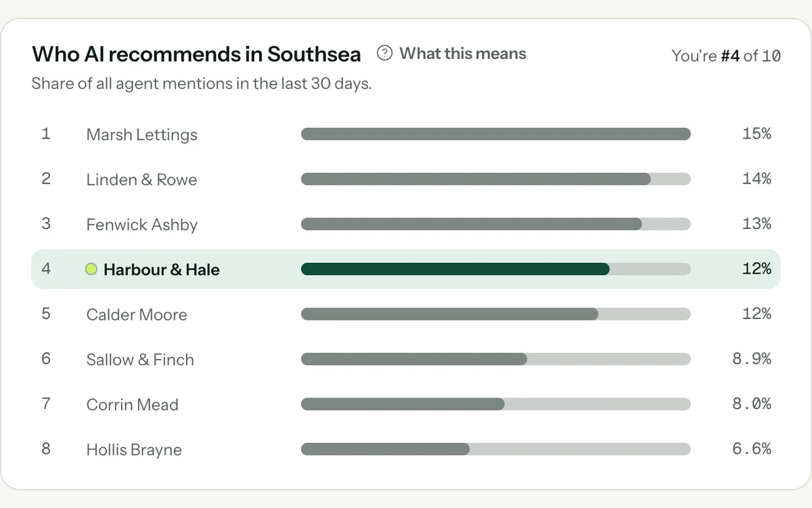
Task: Click the Sallow & Finch share bar
Action: 496,359
